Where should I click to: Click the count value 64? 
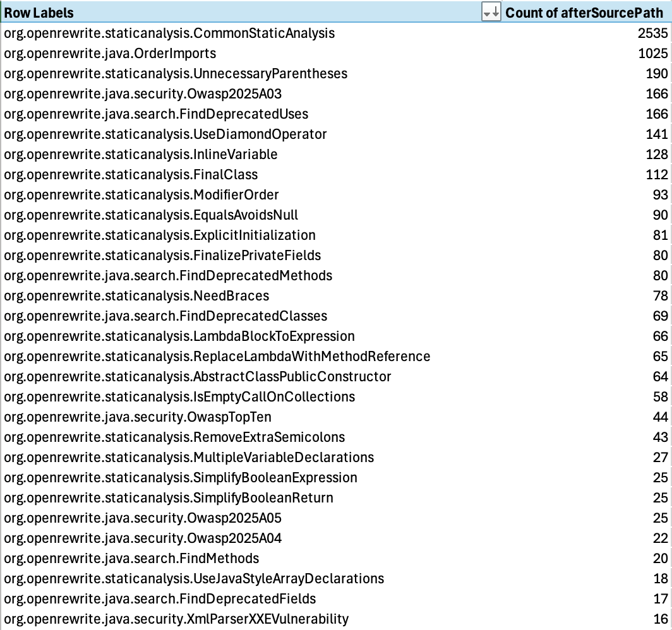point(661,376)
